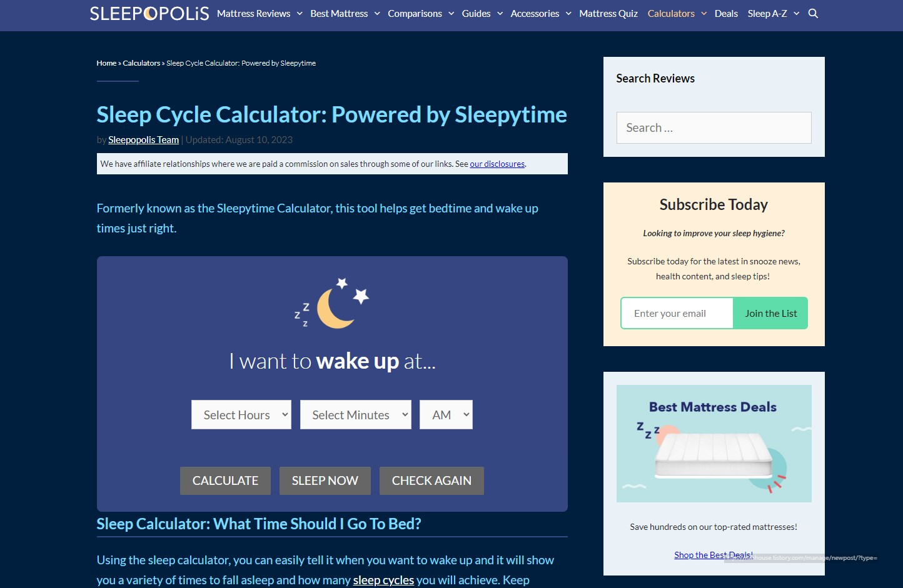Expand the Sleep A-Z chevron

point(796,13)
